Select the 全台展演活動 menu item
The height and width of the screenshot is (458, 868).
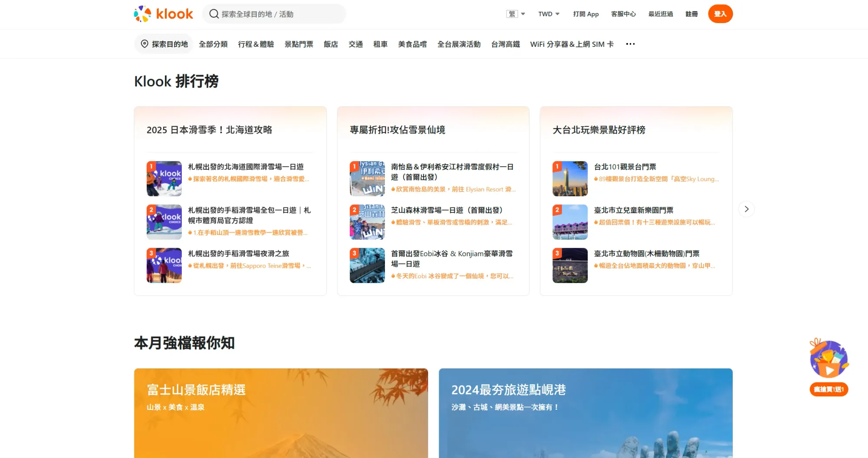(459, 44)
